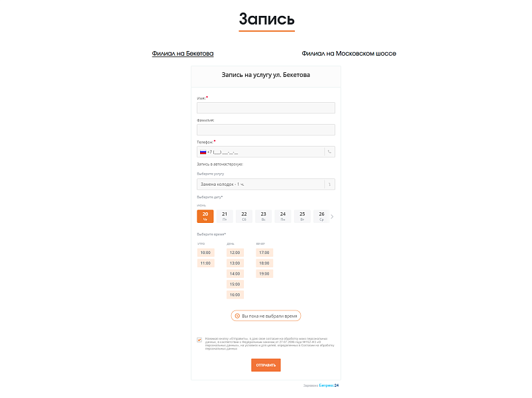Click the Битрикс24 logo link
The width and height of the screenshot is (532, 398).
329,385
